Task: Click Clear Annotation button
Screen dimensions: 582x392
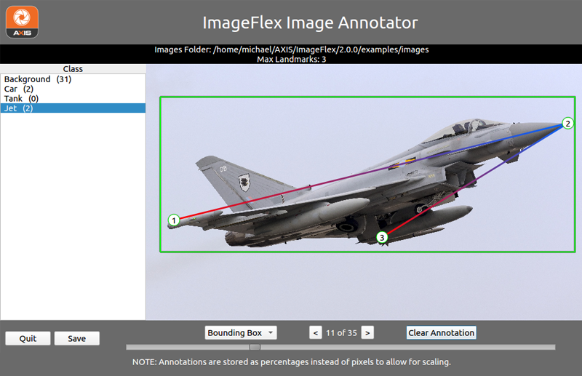Action: point(442,332)
